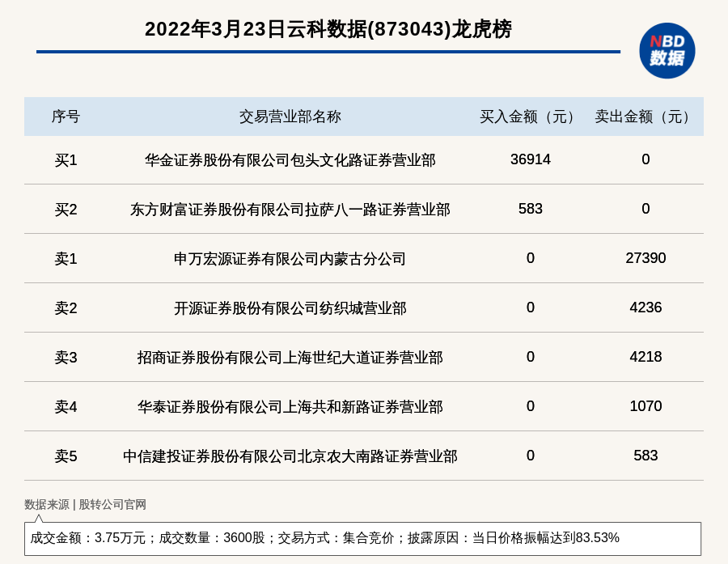Image resolution: width=728 pixels, height=564 pixels.
Task: Click the sell amount 27390
Action: (645, 258)
